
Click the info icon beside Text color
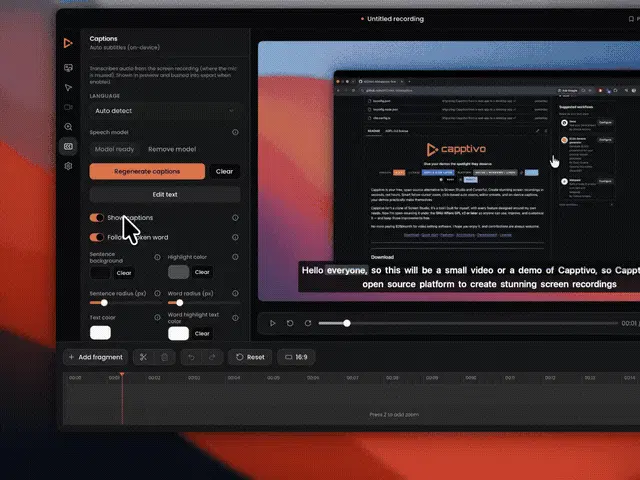pos(157,317)
